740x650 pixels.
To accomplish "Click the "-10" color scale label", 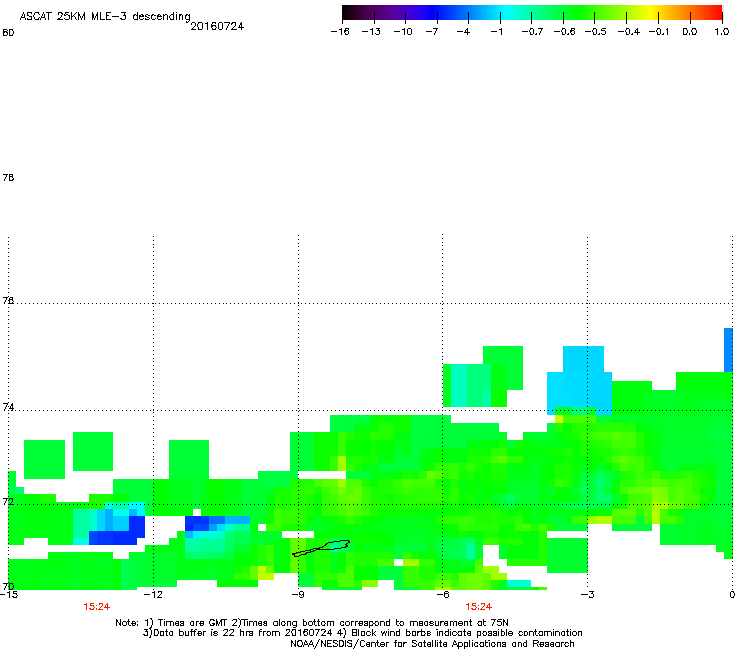I will tap(403, 32).
